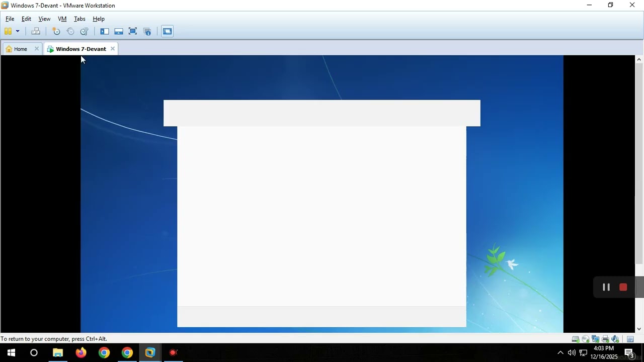Open the notification action center
Image resolution: width=644 pixels, height=362 pixels.
629,353
